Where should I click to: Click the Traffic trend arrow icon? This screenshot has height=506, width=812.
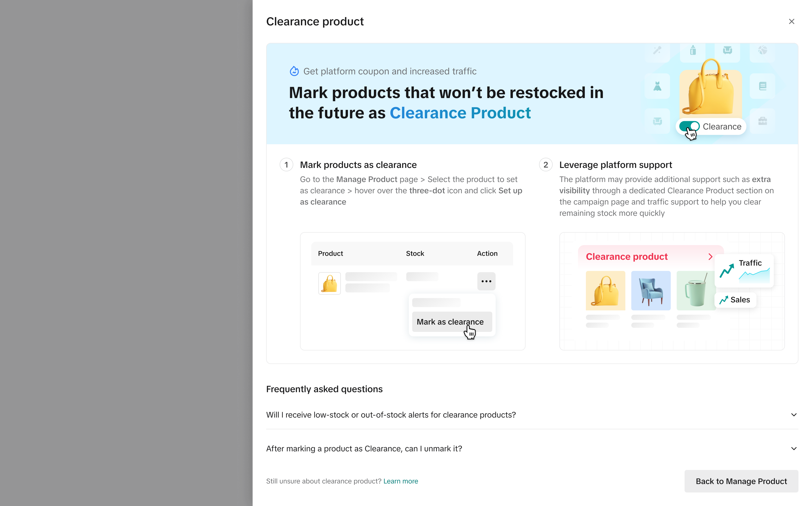coord(726,270)
